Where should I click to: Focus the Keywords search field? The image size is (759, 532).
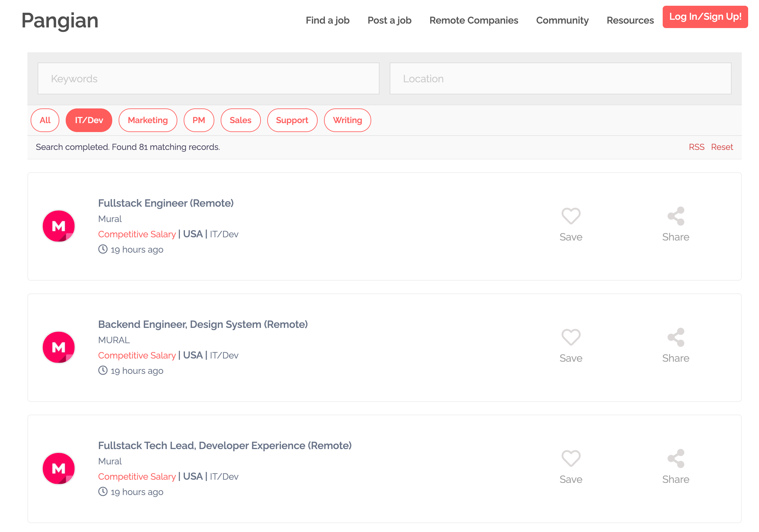pyautogui.click(x=208, y=79)
